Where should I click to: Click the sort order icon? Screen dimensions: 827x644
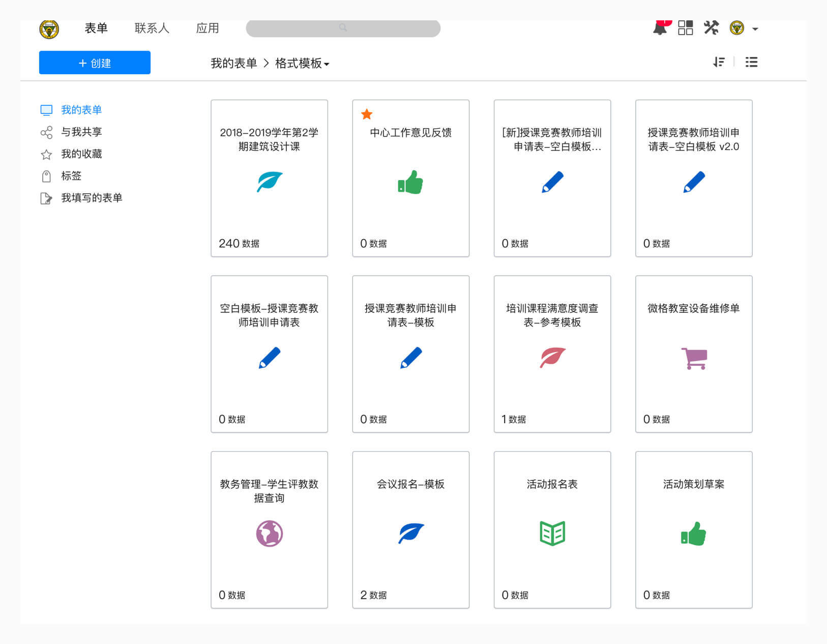tap(719, 62)
